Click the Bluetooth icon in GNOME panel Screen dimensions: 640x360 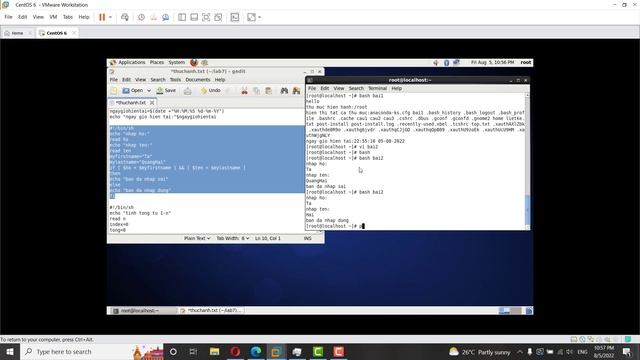447,62
